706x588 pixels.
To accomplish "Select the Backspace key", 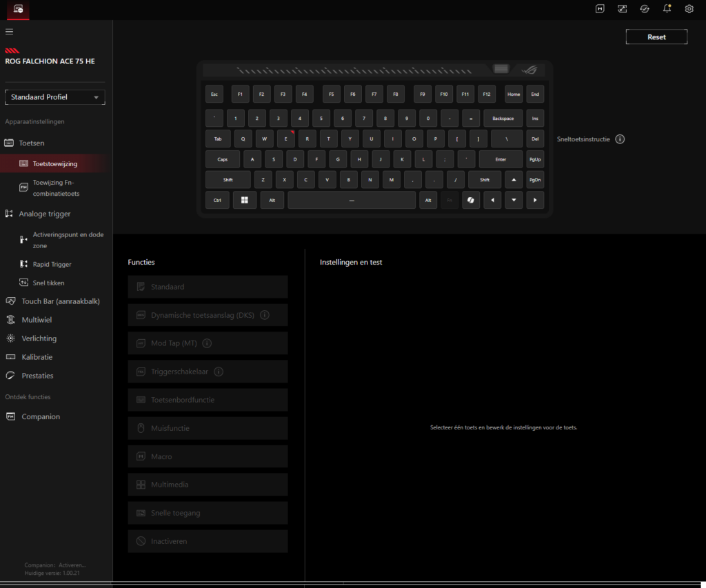I will tap(503, 119).
